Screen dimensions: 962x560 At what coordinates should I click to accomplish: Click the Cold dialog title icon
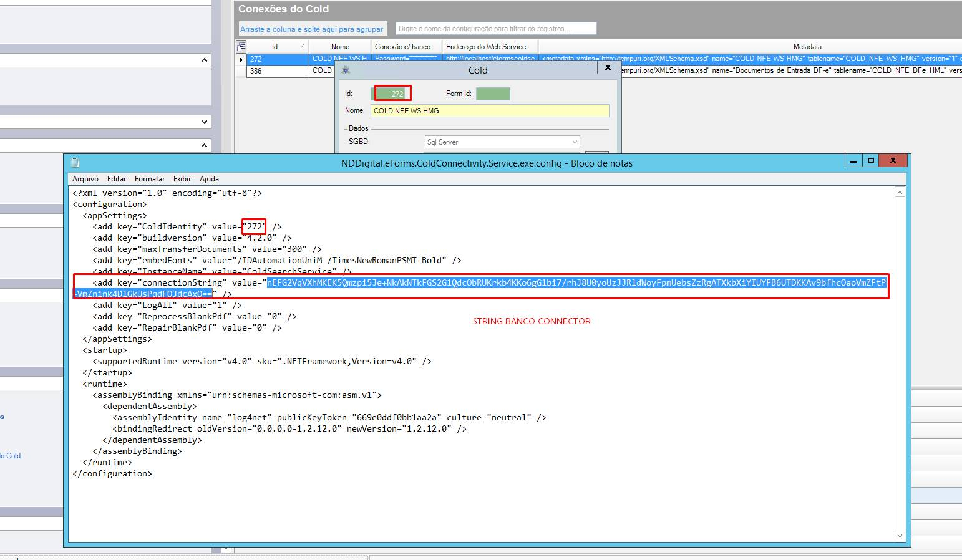point(345,70)
